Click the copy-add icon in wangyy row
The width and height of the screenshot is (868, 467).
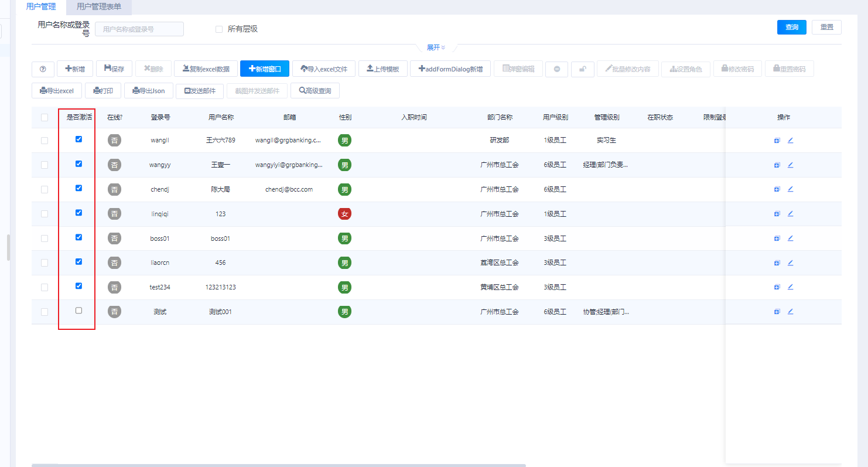(x=777, y=165)
